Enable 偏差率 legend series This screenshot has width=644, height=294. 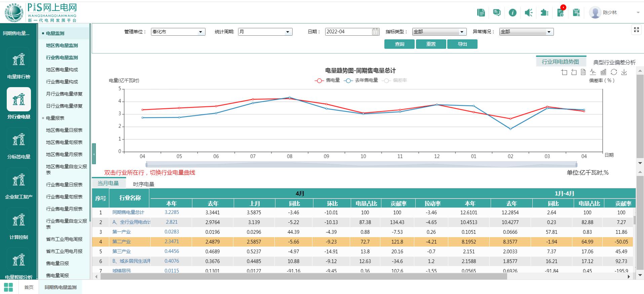tap(395, 80)
